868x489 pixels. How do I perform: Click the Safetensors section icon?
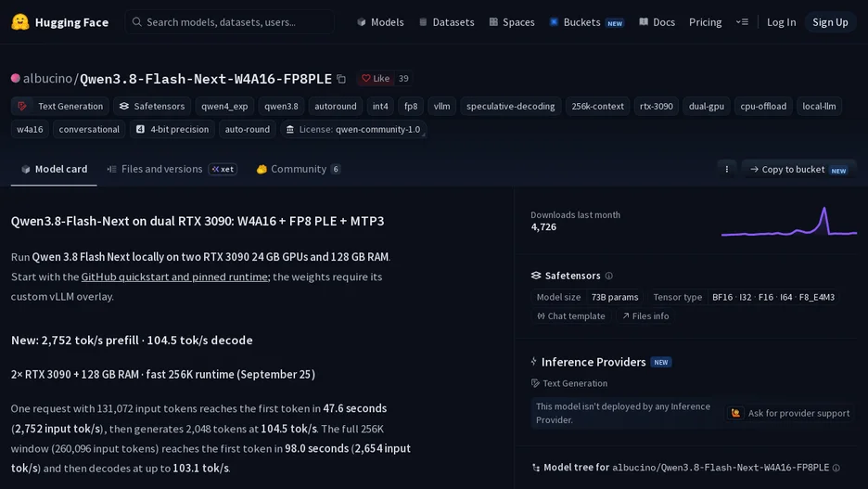tap(536, 276)
